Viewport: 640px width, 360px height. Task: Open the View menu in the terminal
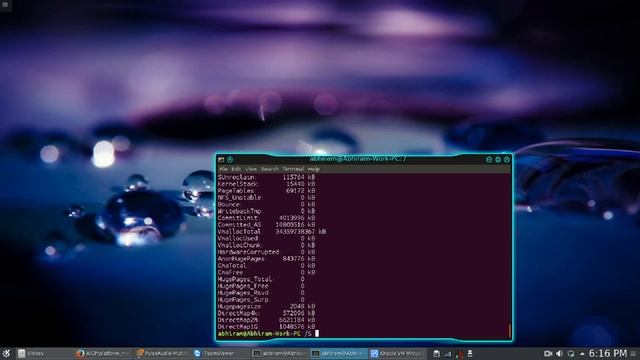(x=251, y=169)
